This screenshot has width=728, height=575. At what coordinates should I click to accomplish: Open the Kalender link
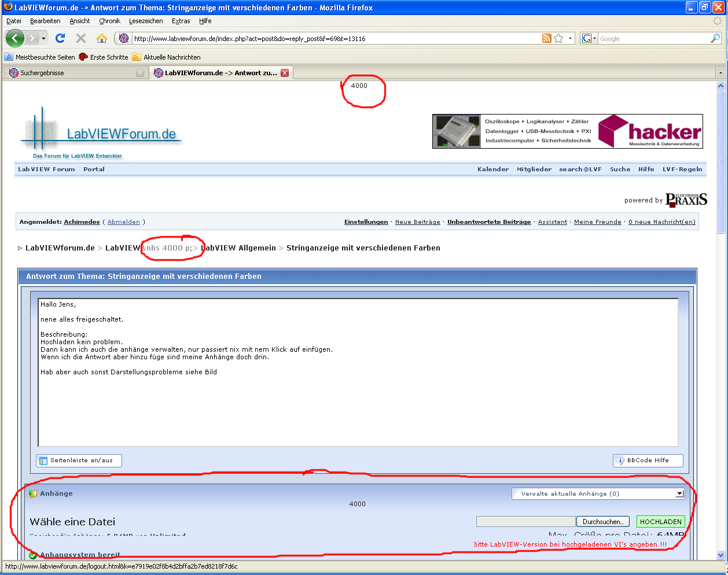[493, 169]
